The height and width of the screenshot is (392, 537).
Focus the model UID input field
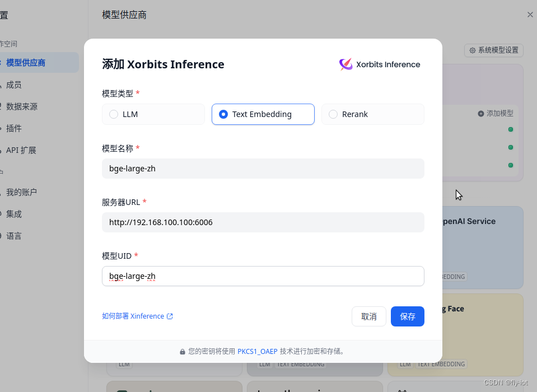(x=263, y=276)
